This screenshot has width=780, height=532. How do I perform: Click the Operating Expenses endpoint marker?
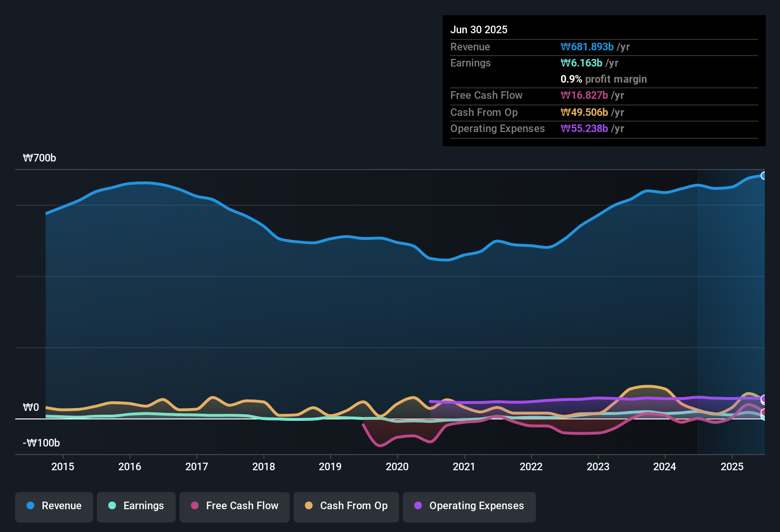tap(764, 399)
